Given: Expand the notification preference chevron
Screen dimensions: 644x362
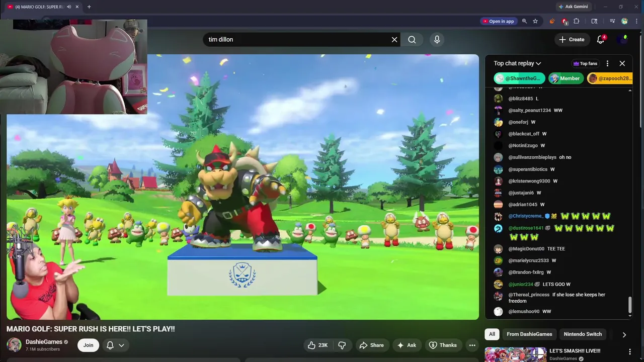Looking at the screenshot, I should pyautogui.click(x=121, y=345).
